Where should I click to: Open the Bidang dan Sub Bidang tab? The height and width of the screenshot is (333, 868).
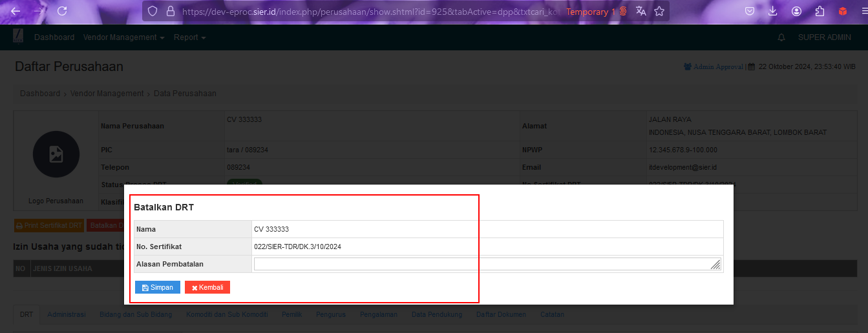[136, 315]
